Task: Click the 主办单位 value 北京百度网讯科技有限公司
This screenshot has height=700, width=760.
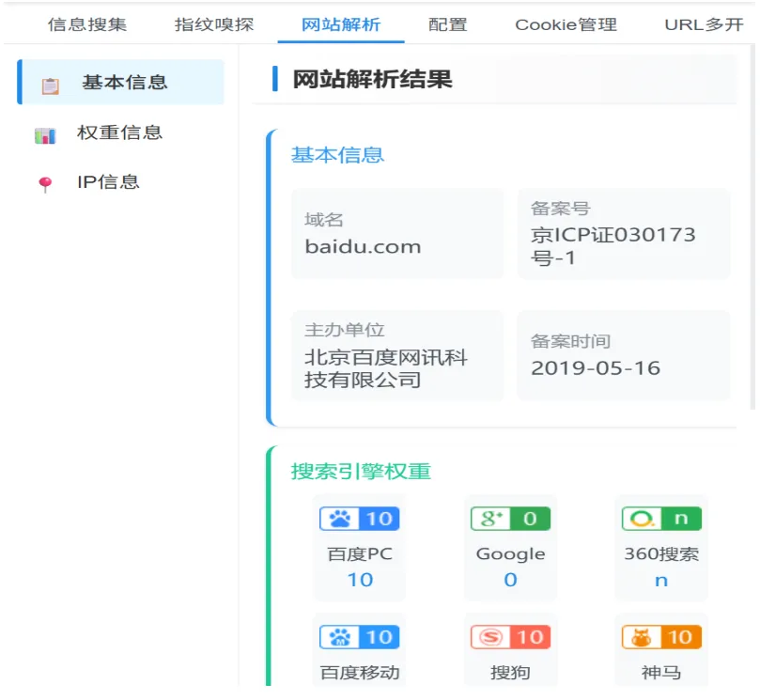Action: (386, 368)
